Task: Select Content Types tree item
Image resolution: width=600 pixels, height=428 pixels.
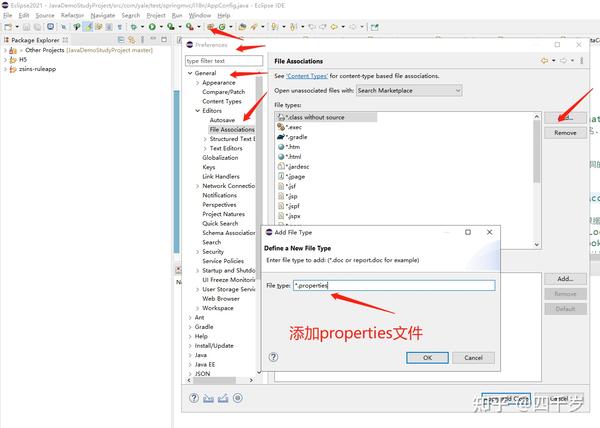Action: click(x=222, y=101)
